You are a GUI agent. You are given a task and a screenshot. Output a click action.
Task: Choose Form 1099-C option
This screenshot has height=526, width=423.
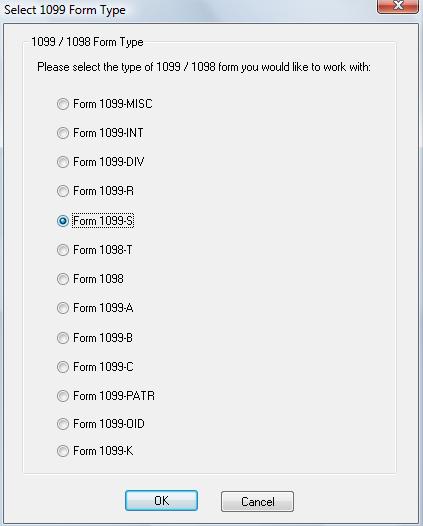(63, 367)
